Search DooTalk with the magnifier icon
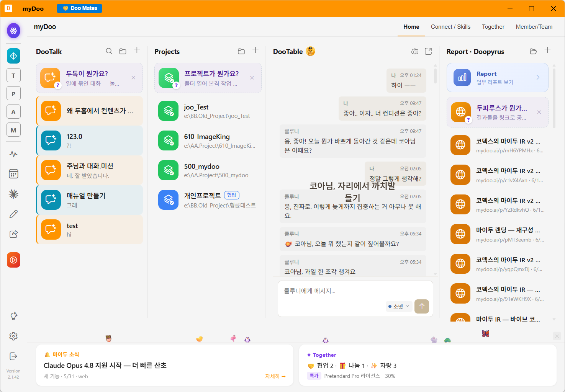This screenshot has width=565, height=392. tap(109, 51)
